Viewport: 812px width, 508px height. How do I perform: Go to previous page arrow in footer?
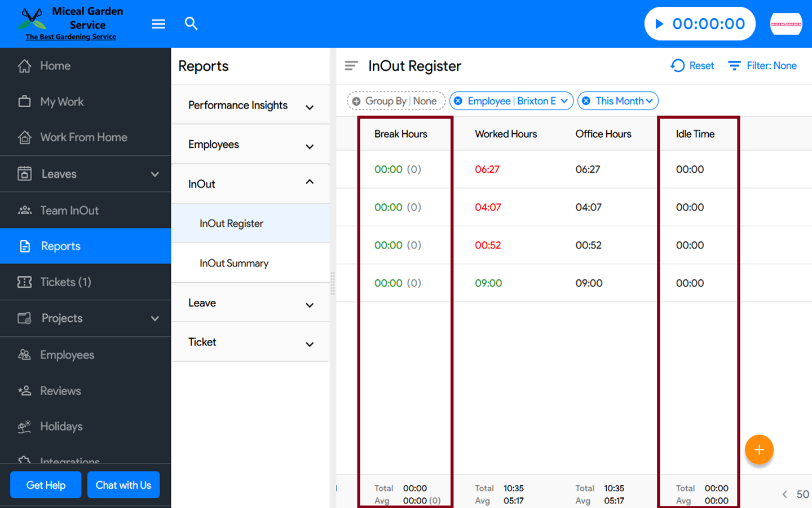(x=784, y=494)
